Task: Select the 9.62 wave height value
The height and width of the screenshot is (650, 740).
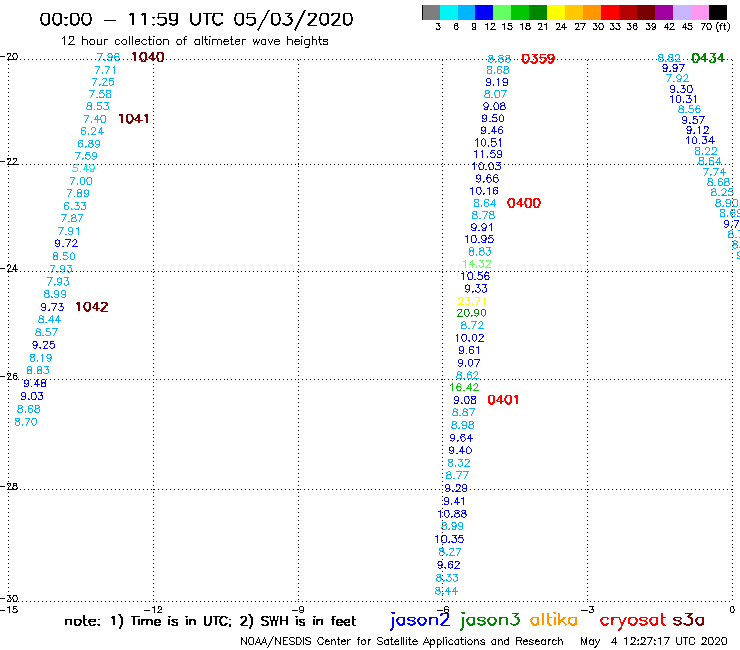Action: click(x=448, y=566)
